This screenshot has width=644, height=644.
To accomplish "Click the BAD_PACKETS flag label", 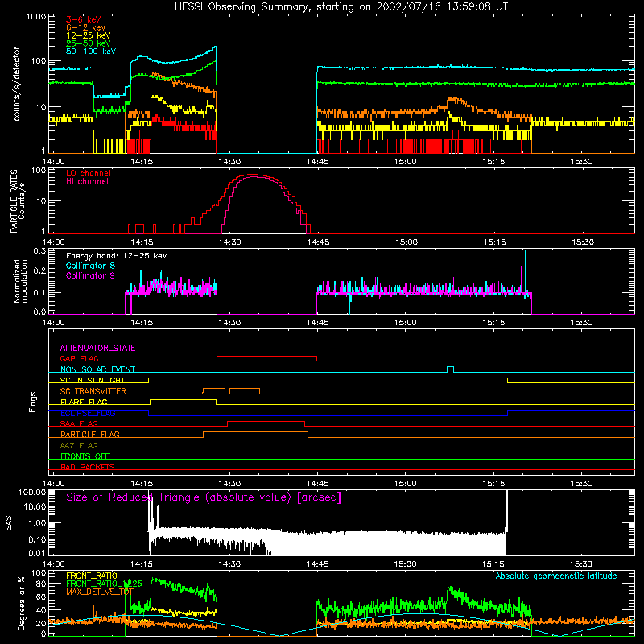I will click(88, 467).
